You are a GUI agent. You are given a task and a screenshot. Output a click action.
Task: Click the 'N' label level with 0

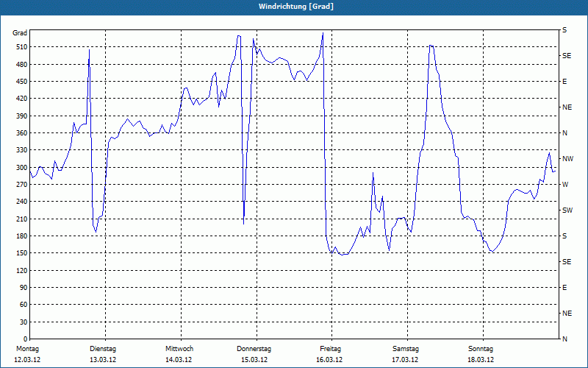pyautogui.click(x=564, y=339)
